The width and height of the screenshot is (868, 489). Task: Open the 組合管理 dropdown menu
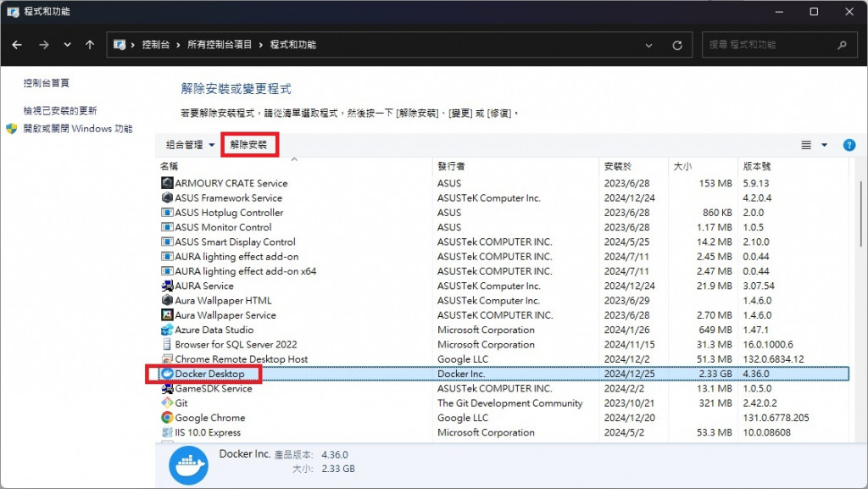(x=190, y=145)
